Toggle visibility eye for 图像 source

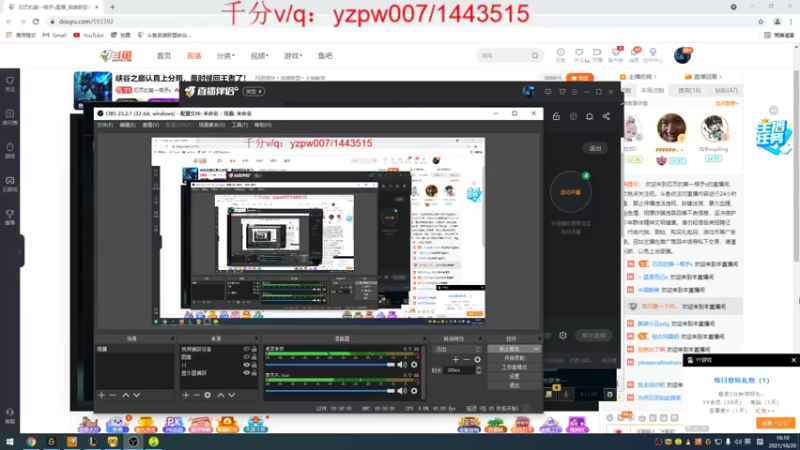coord(246,357)
